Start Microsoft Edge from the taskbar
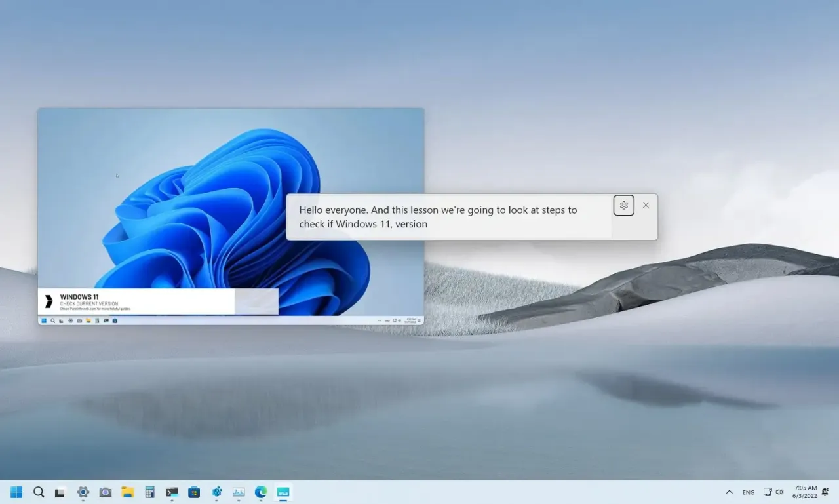The width and height of the screenshot is (839, 504). pos(260,492)
